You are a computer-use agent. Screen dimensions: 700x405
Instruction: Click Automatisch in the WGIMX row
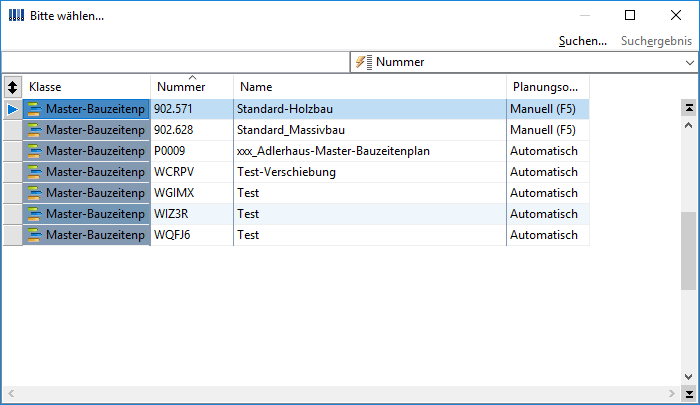coord(544,193)
